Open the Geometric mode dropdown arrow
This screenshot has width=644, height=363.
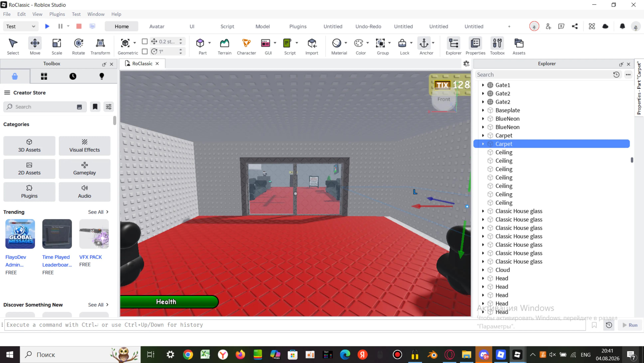tap(135, 43)
